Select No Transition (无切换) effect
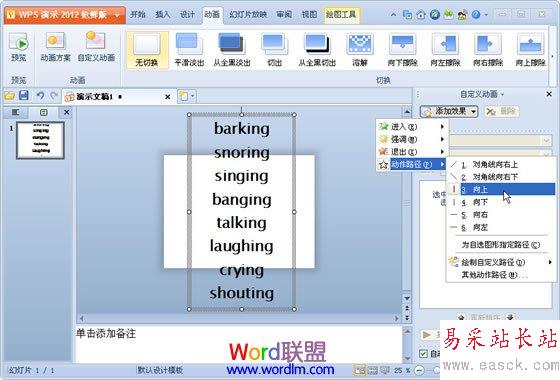The image size is (560, 380). [147, 50]
